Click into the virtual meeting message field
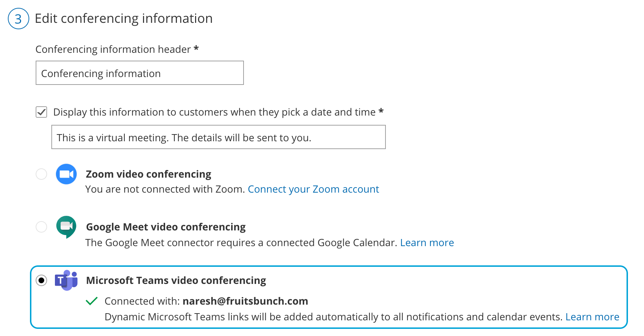Image resolution: width=644 pixels, height=336 pixels. click(x=218, y=137)
